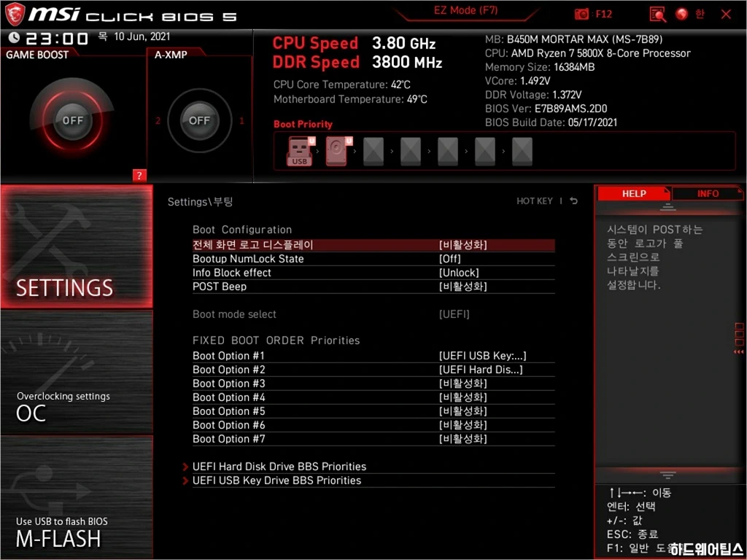Screen dimensions: 747x560
Task: Open the OC overclocking settings section
Action: click(77, 373)
